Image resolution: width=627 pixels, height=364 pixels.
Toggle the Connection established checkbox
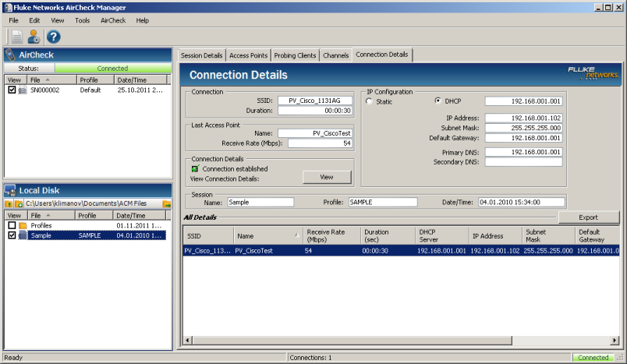pyautogui.click(x=195, y=168)
